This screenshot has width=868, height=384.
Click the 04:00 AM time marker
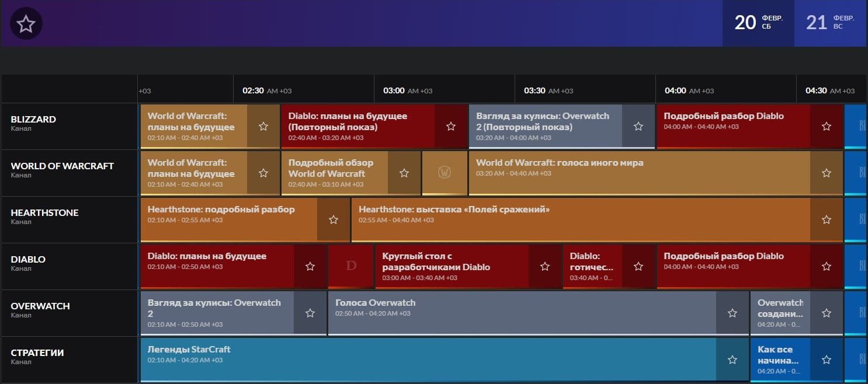(689, 90)
